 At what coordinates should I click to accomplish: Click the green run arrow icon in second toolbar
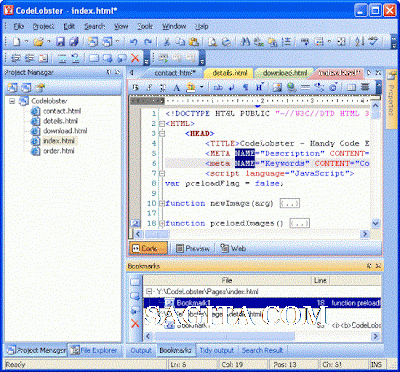pos(163,58)
